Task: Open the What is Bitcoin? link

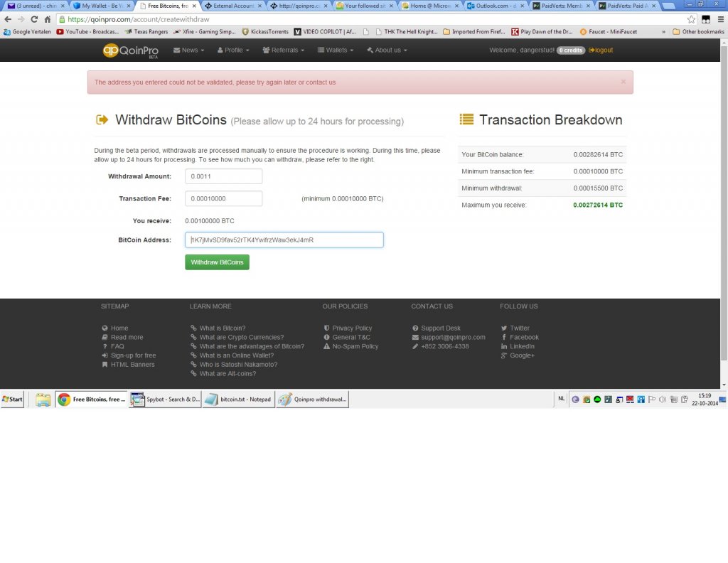Action: [223, 328]
